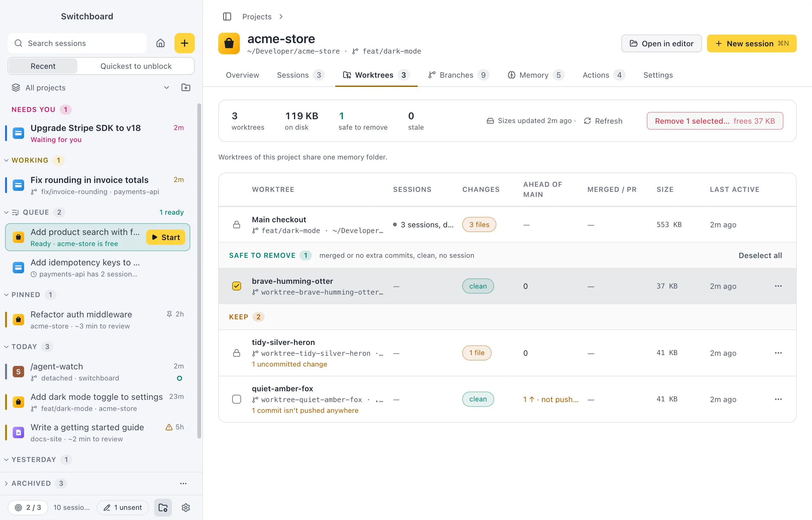Image resolution: width=812 pixels, height=520 pixels.
Task: Click the 2 / 3 target indicator
Action: 28,508
